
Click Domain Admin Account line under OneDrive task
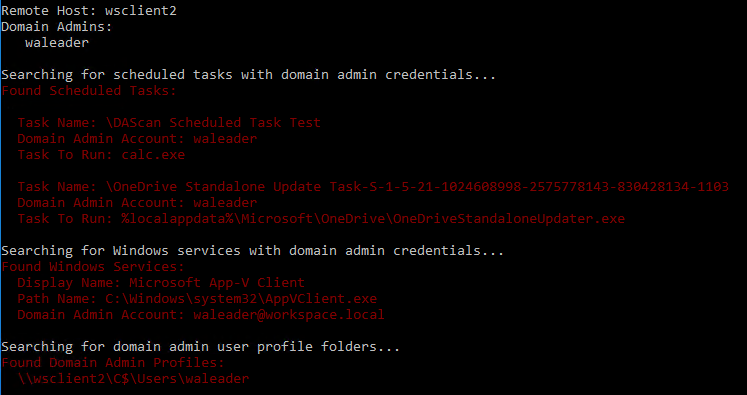point(137,203)
